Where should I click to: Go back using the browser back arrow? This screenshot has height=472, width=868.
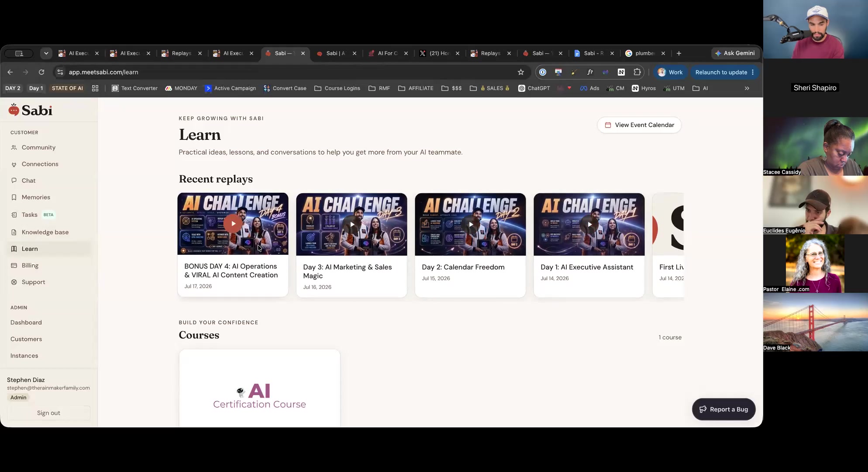(x=10, y=72)
